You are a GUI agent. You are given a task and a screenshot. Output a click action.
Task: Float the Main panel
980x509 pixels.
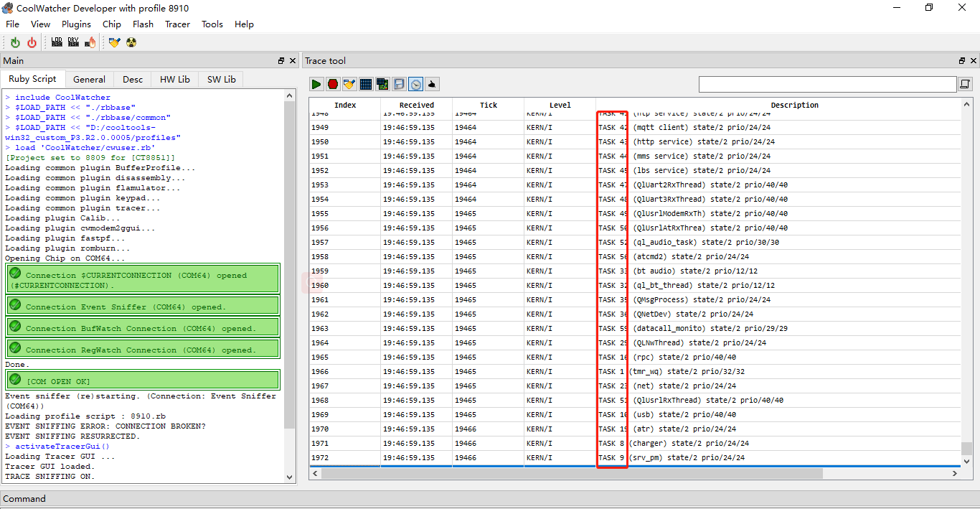281,61
